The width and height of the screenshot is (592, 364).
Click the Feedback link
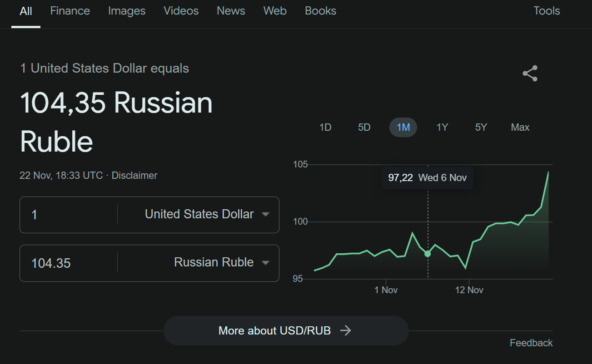pyautogui.click(x=531, y=343)
